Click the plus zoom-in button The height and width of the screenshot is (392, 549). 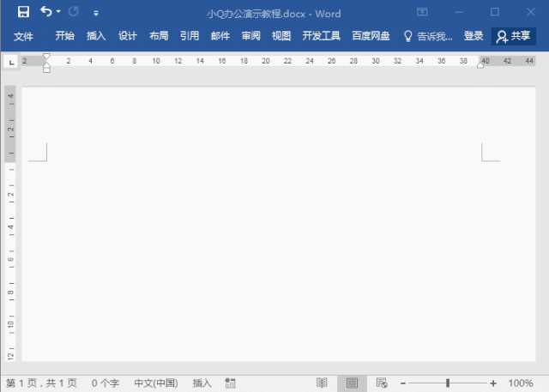coord(493,383)
